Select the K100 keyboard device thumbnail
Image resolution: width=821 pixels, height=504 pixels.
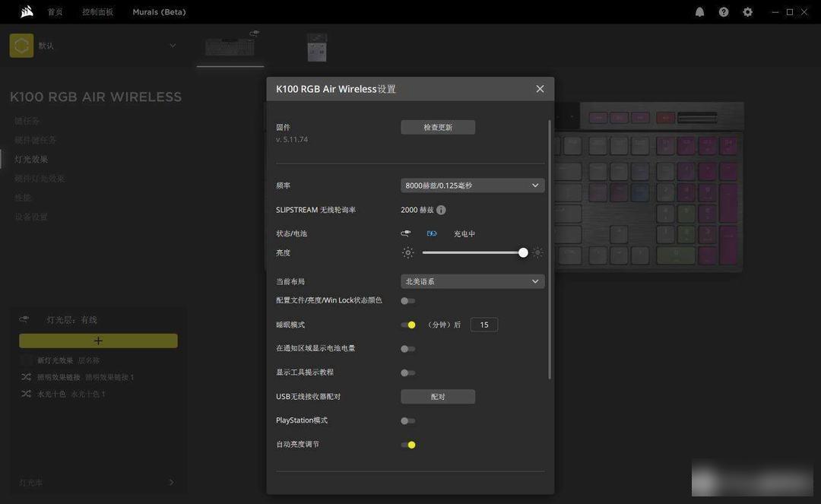pyautogui.click(x=230, y=46)
